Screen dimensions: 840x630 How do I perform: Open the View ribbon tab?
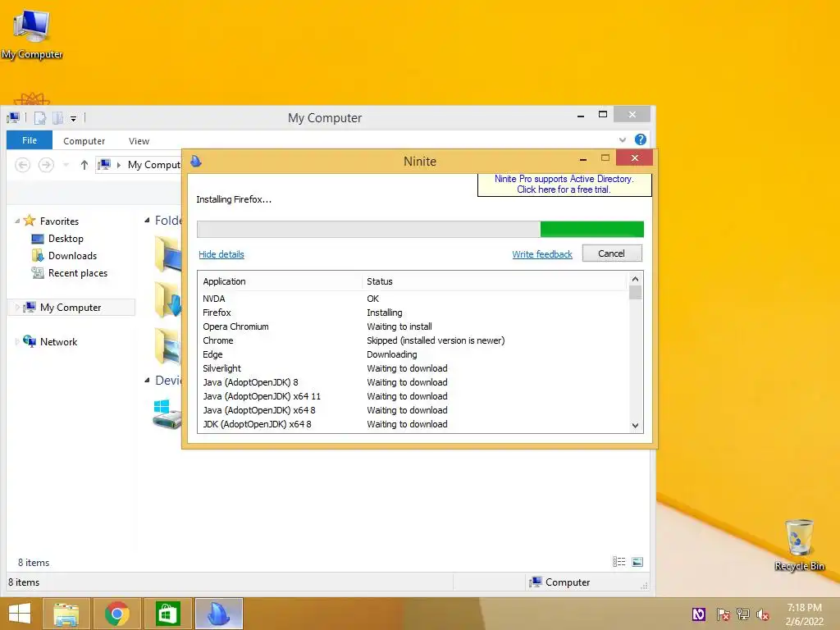point(139,141)
